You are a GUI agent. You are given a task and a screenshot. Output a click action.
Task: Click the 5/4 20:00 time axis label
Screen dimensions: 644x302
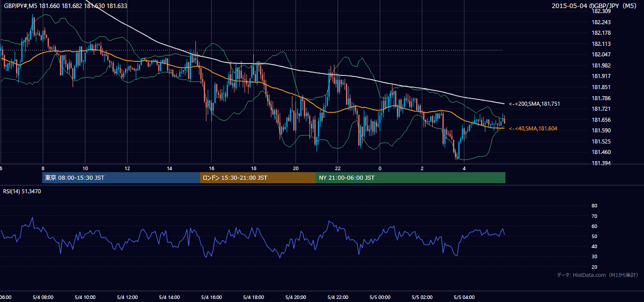296,297
